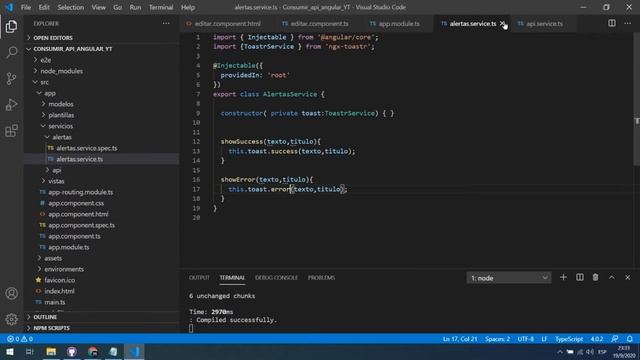Screen dimensions: 640x360
Task: Open Task View on the taskbar
Action: [x=29, y=351]
